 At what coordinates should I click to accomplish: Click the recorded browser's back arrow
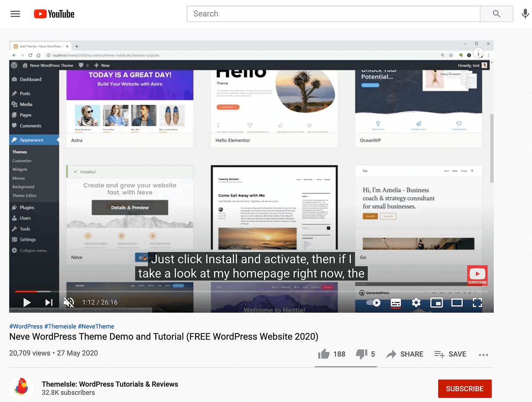pos(14,55)
